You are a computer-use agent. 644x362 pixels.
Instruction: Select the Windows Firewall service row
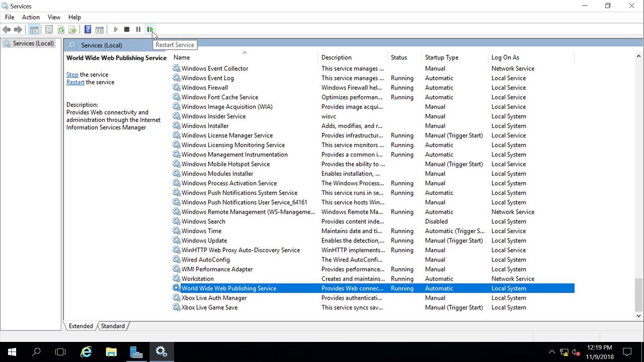pyautogui.click(x=373, y=87)
